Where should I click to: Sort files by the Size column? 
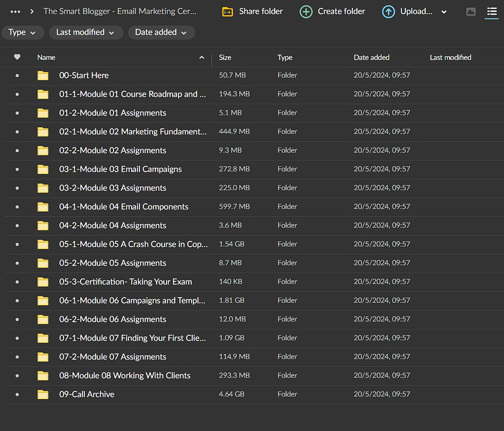coord(224,57)
